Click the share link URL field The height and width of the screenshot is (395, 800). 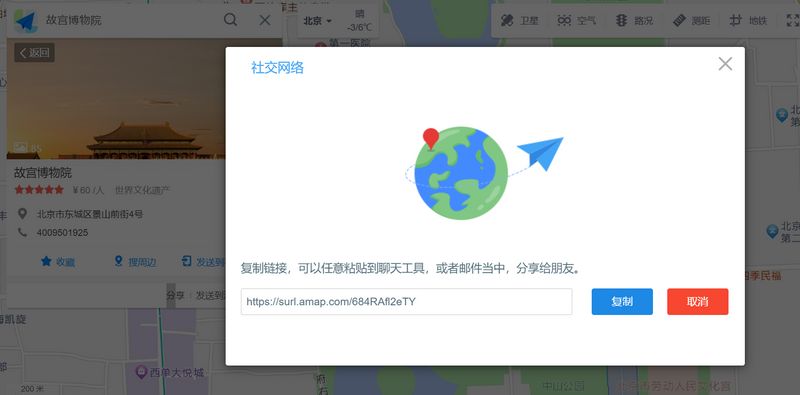[x=406, y=302]
